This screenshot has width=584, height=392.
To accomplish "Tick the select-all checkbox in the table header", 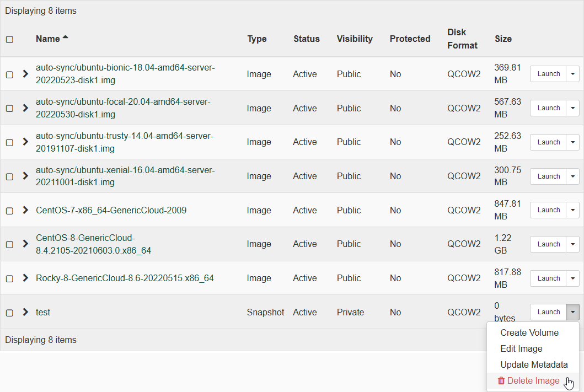I will point(9,40).
